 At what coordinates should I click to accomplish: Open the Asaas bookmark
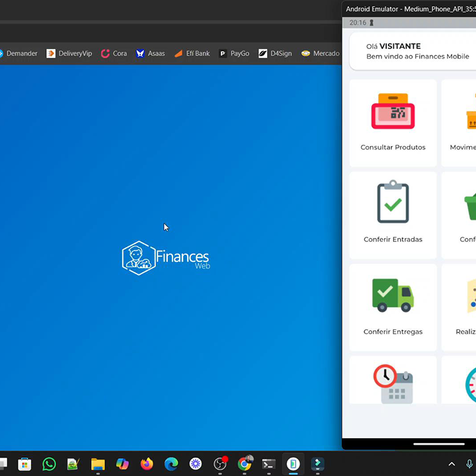(150, 54)
